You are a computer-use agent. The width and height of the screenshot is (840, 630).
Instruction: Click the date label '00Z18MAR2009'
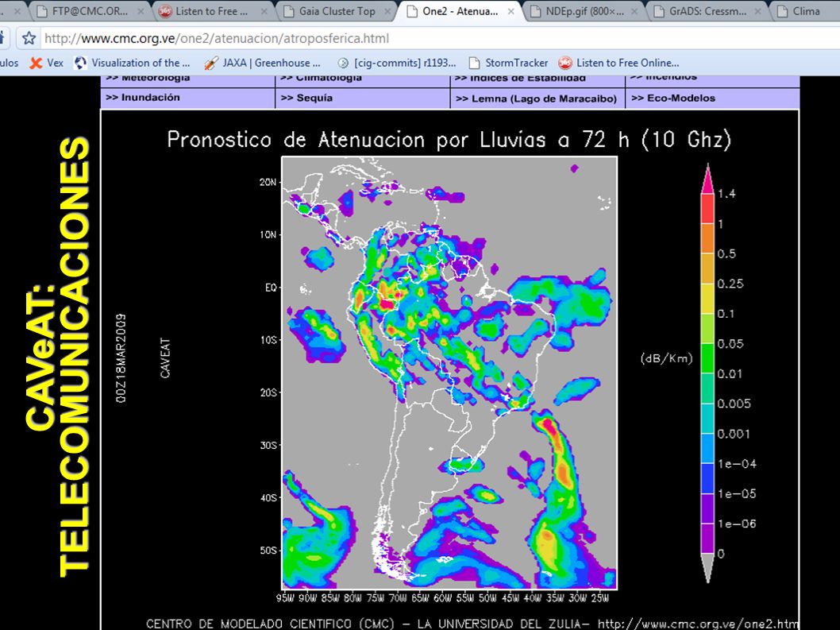tap(121, 358)
